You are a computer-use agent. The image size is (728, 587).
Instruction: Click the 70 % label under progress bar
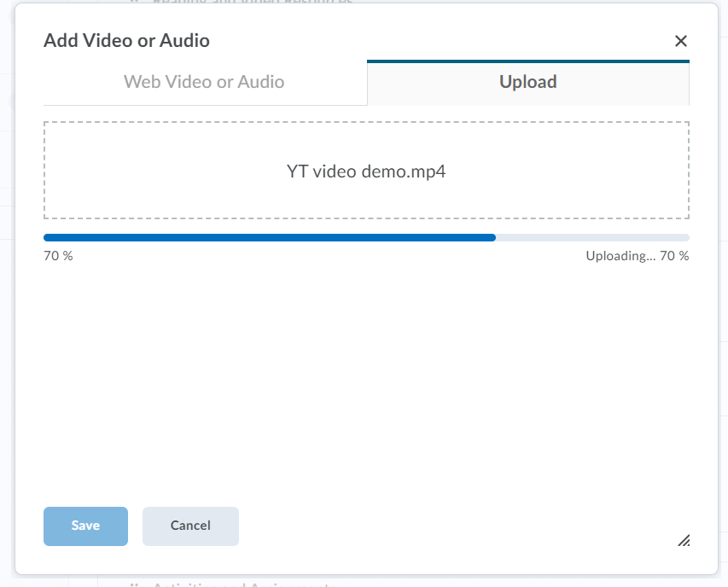58,256
